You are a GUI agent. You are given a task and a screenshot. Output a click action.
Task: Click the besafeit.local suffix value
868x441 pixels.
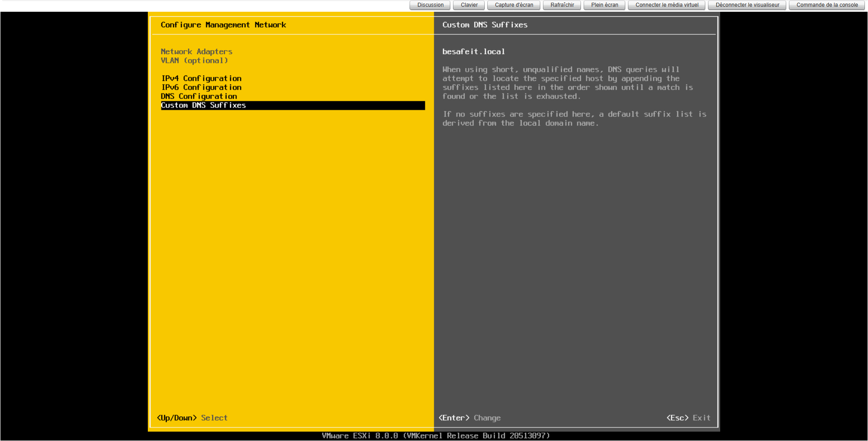(473, 52)
